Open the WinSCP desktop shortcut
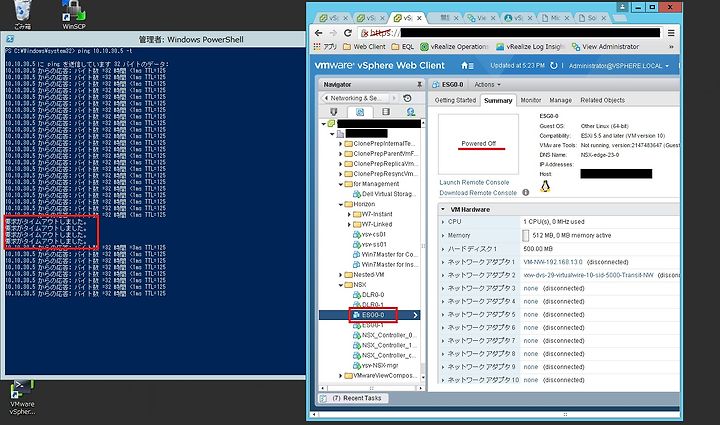The image size is (720, 425). pos(73,14)
